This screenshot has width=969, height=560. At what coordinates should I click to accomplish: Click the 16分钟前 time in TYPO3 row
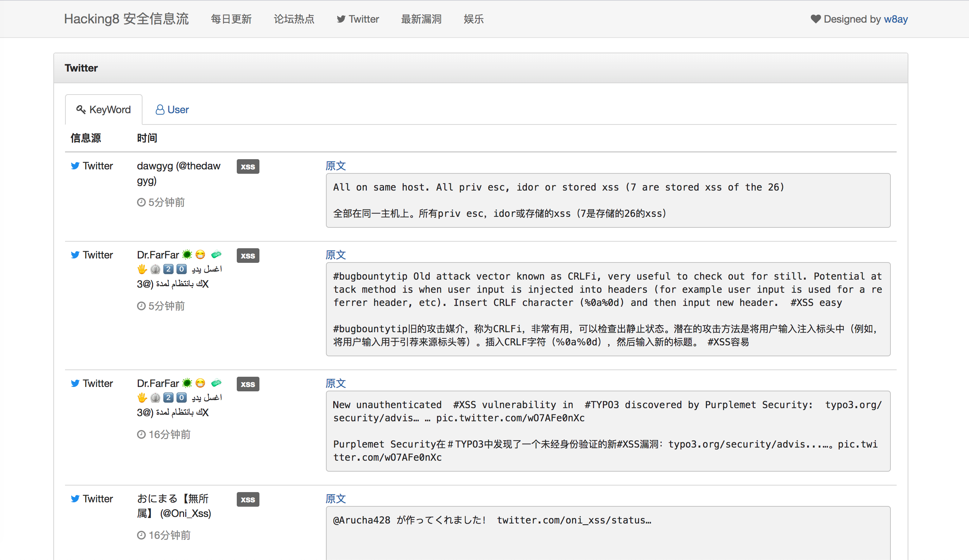[x=170, y=434]
